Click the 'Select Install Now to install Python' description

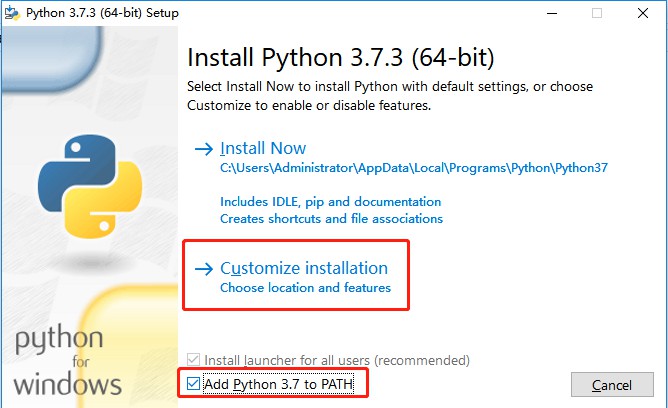point(390,96)
